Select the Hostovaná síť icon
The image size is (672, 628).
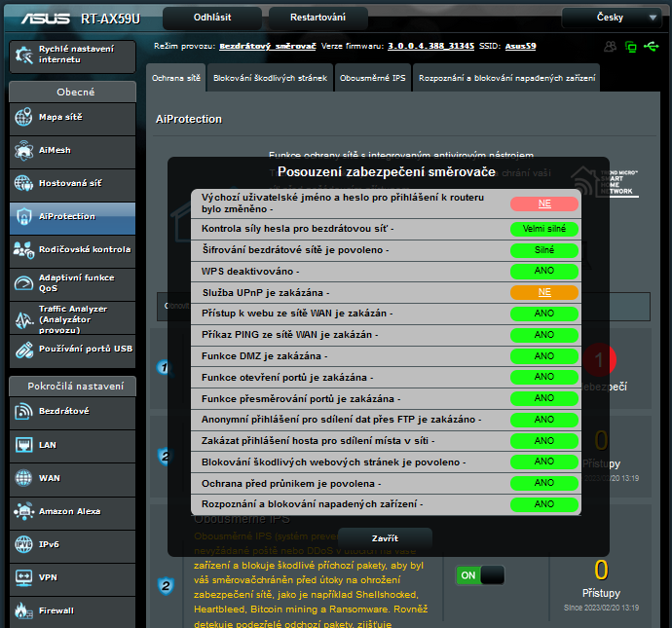(x=24, y=183)
